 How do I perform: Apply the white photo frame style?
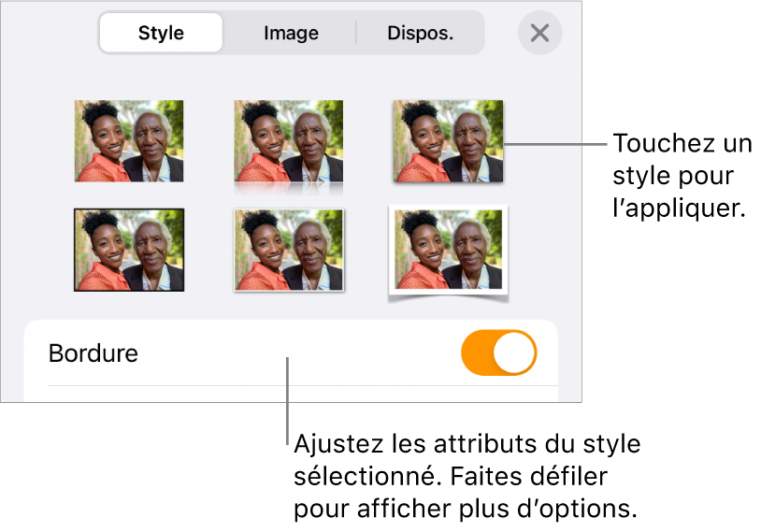tap(448, 252)
